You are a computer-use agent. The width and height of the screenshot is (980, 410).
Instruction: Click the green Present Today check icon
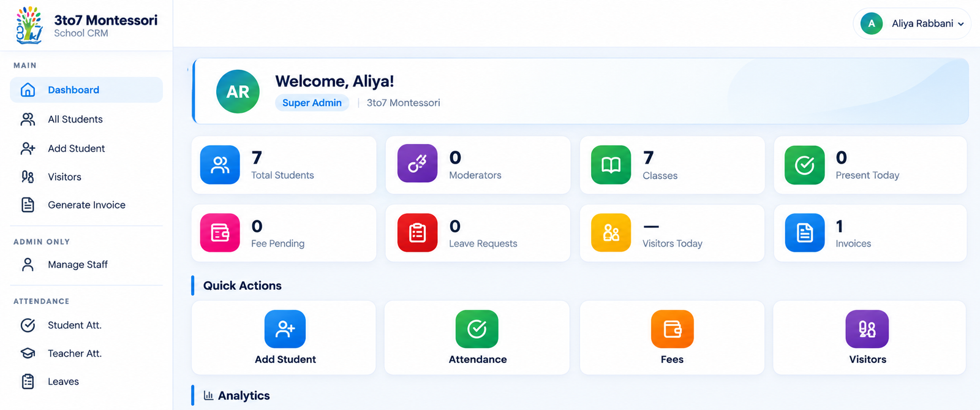point(804,165)
